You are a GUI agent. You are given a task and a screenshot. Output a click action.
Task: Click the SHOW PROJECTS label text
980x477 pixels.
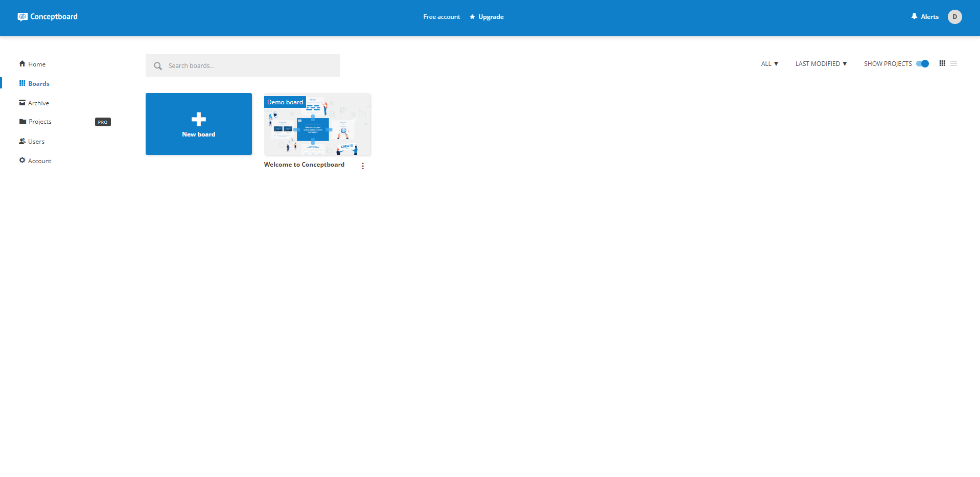pos(888,64)
